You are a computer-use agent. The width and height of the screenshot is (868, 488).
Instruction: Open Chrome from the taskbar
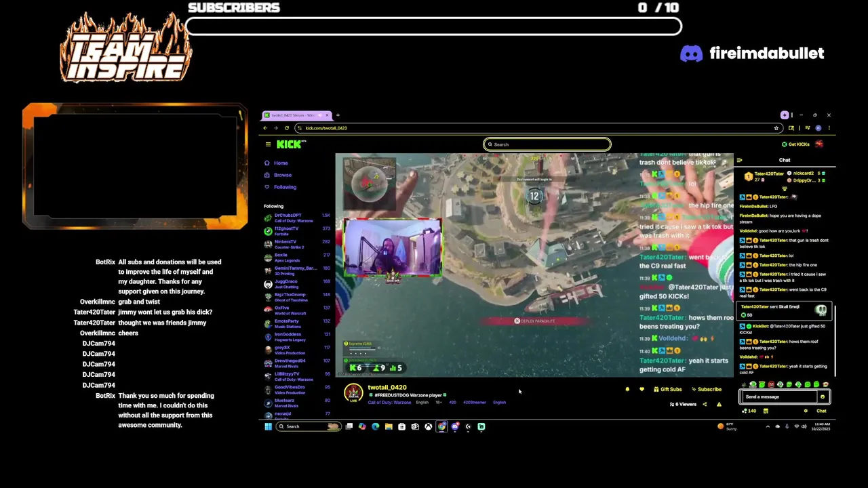click(441, 426)
